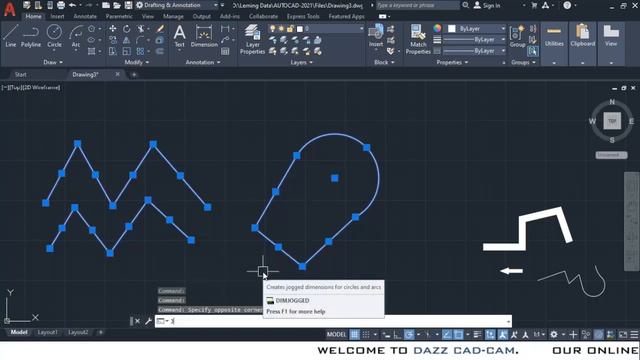Click the Undo arrow

[x=73, y=5]
